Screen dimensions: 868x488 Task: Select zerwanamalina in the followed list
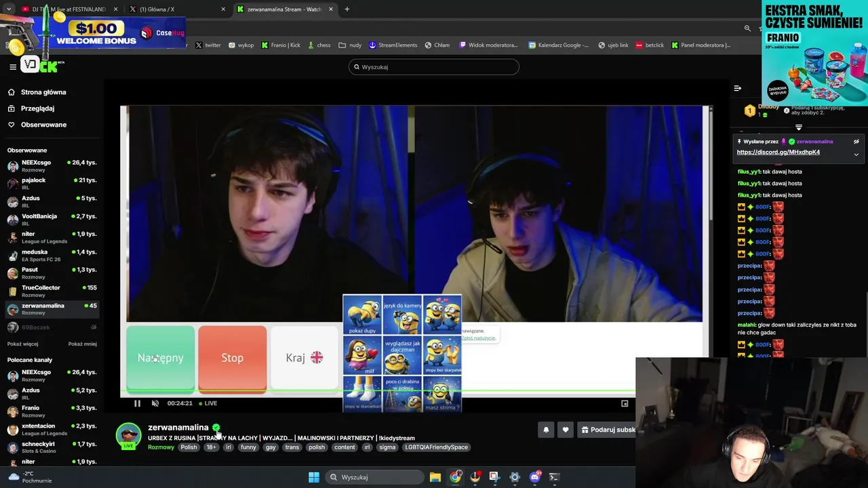pyautogui.click(x=52, y=308)
